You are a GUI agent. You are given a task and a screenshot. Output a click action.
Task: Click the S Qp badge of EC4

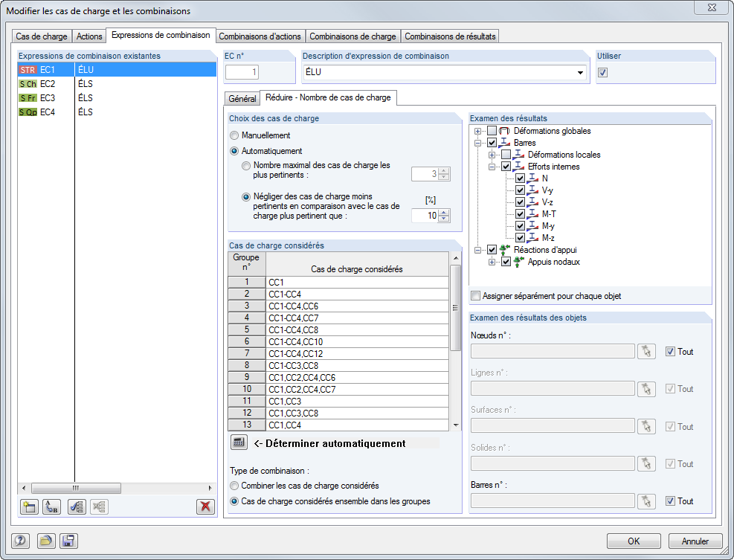point(28,112)
